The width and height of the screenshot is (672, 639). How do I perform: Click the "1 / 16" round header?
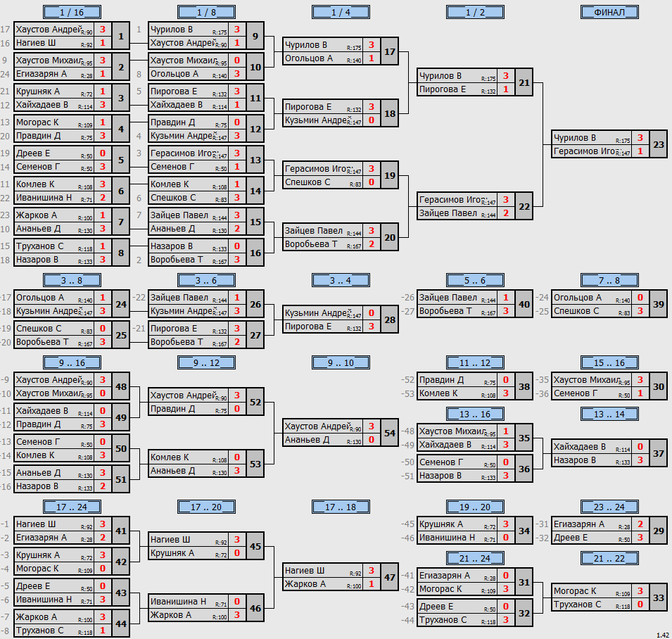[x=72, y=12]
